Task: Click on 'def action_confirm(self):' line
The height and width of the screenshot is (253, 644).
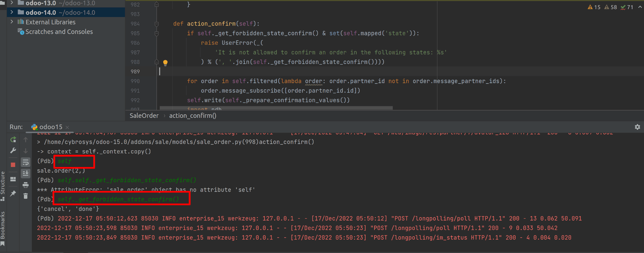Action: tap(216, 24)
